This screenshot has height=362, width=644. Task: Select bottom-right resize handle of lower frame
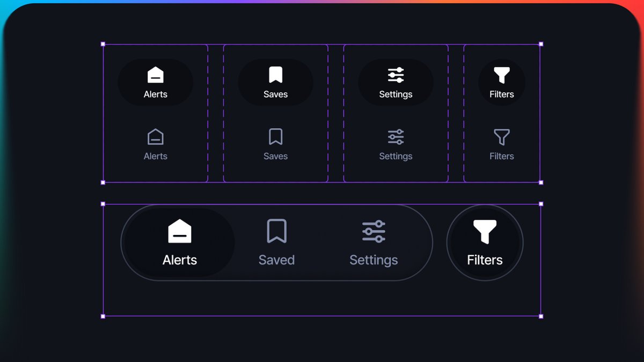[541, 316]
